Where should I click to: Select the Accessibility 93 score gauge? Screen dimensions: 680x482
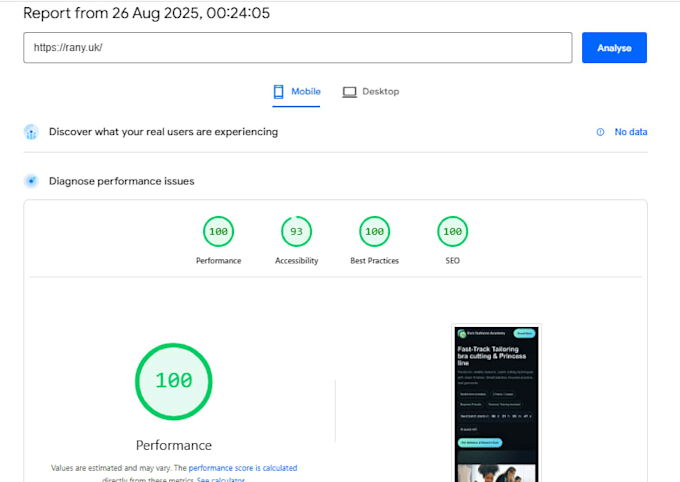tap(297, 231)
